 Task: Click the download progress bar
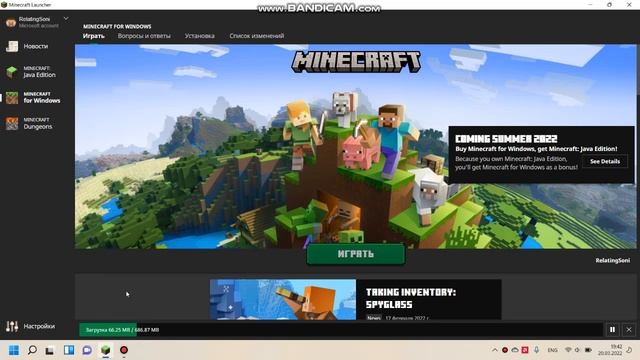pos(341,330)
